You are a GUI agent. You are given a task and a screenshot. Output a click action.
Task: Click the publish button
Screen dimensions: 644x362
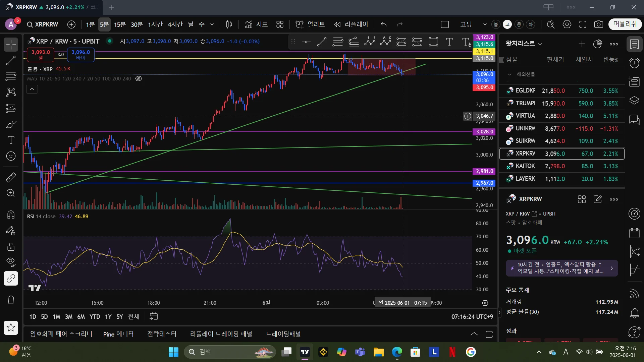click(x=625, y=24)
